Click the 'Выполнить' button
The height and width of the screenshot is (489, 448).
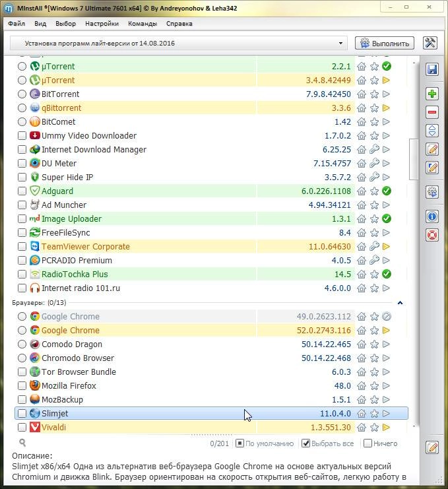click(x=385, y=44)
